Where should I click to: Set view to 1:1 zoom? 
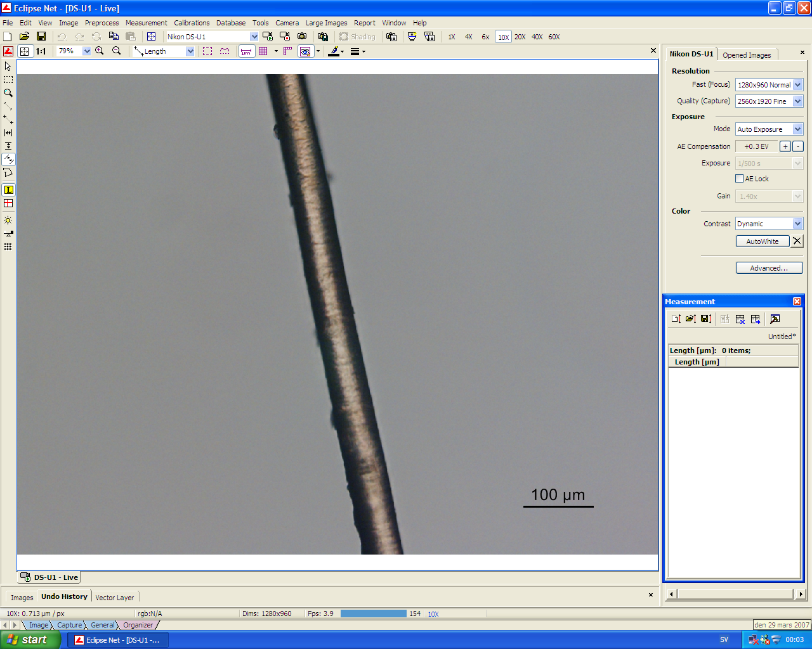point(41,51)
